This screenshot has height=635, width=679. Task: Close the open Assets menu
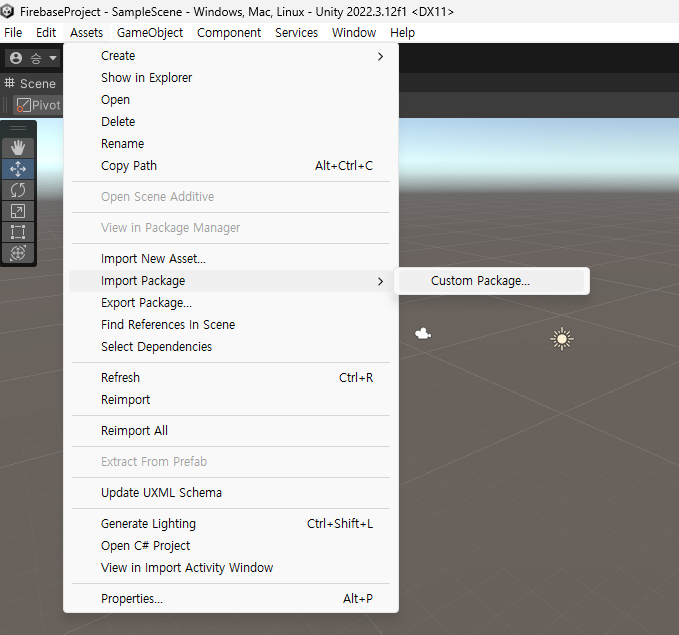pos(87,32)
